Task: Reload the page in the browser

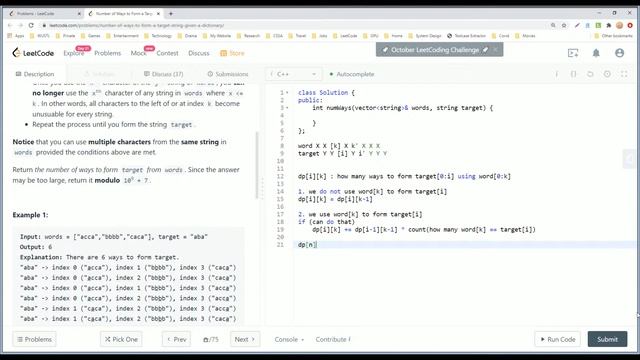Action: (x=31, y=25)
